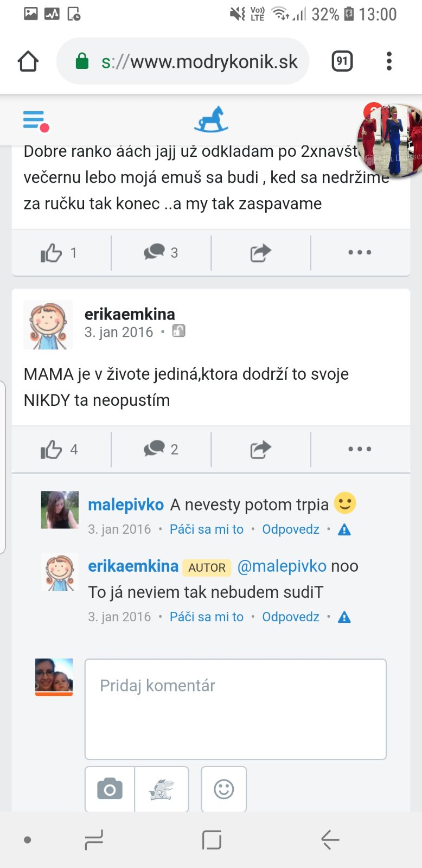Open comments on erikaemkina's post

click(161, 449)
